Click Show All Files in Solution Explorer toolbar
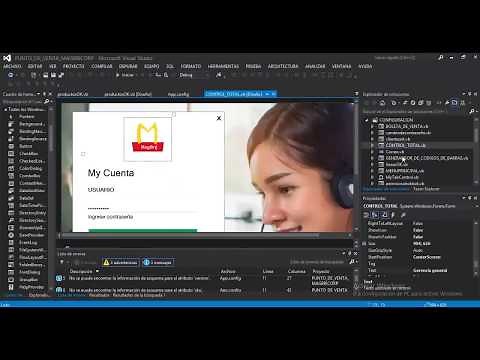The height and width of the screenshot is (360, 480). 429,103
